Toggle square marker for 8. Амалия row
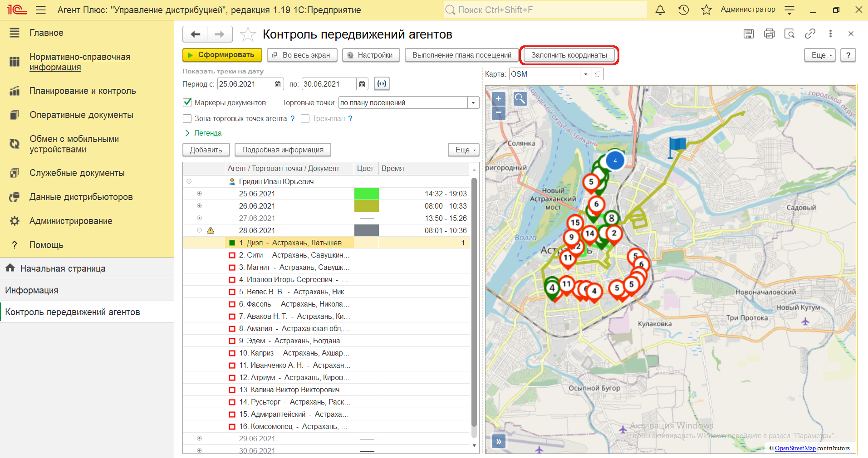This screenshot has width=868, height=458. click(x=232, y=329)
